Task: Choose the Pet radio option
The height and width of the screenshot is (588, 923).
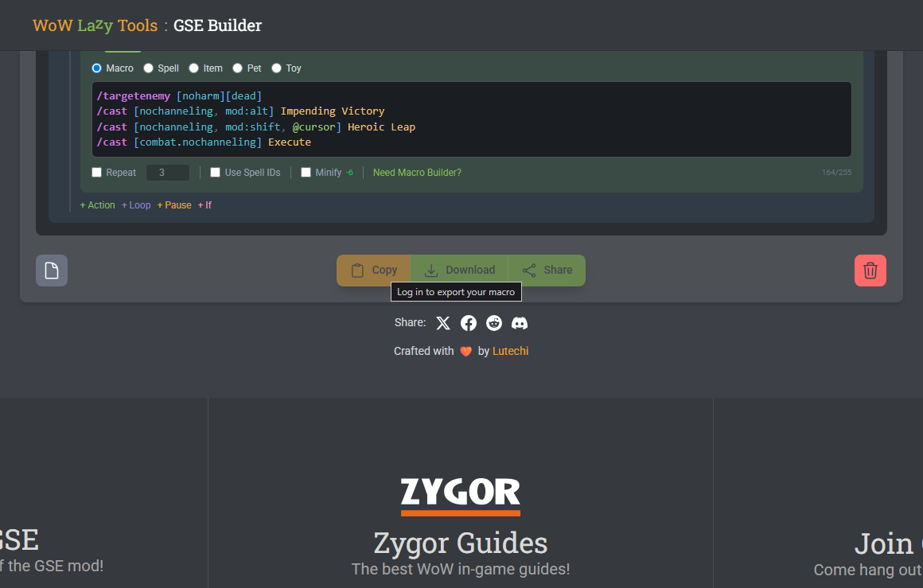Action: tap(238, 68)
